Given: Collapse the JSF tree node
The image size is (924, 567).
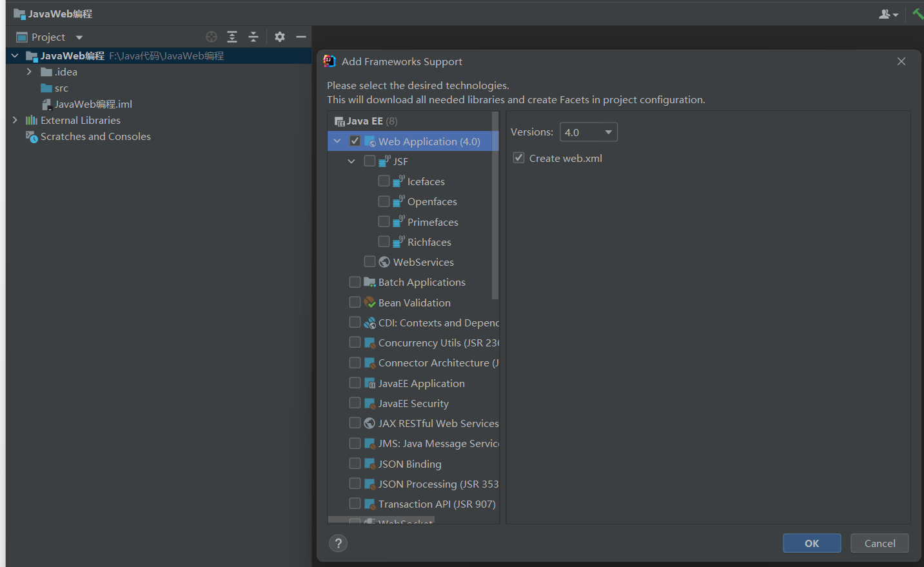Looking at the screenshot, I should [x=351, y=161].
